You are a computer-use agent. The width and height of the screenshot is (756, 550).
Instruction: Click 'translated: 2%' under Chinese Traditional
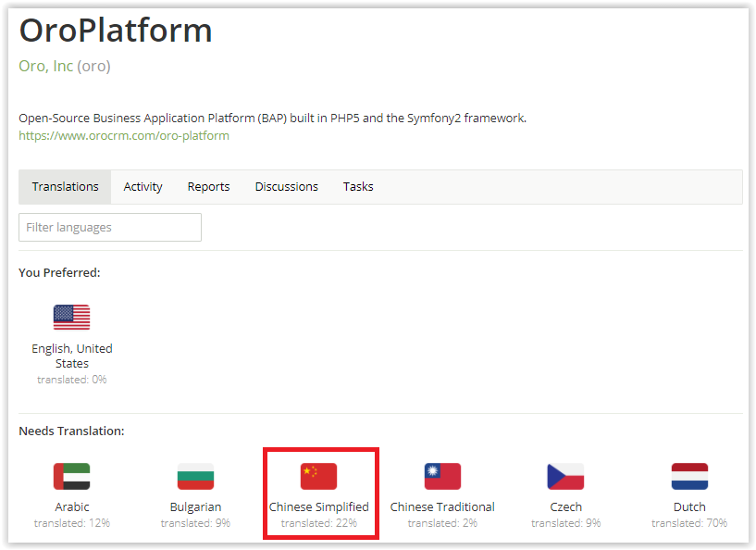442,523
